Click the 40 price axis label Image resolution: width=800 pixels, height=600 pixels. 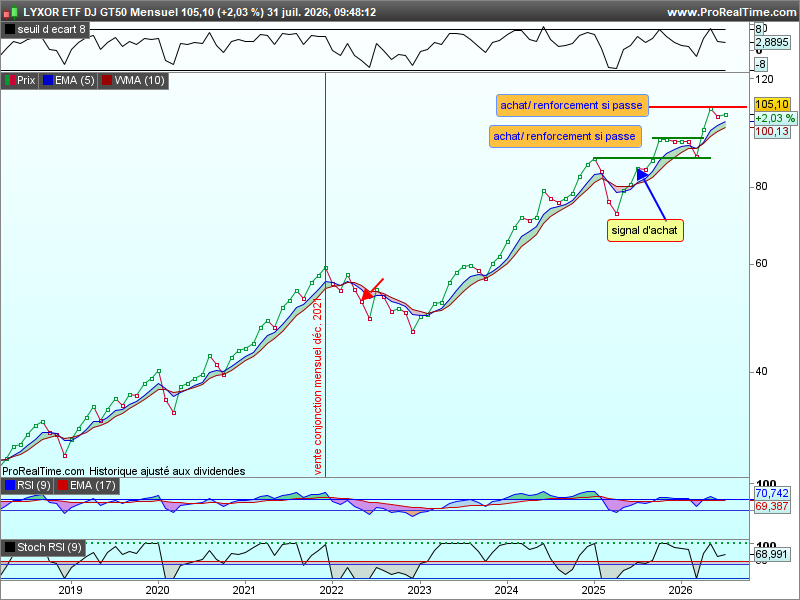pyautogui.click(x=761, y=371)
